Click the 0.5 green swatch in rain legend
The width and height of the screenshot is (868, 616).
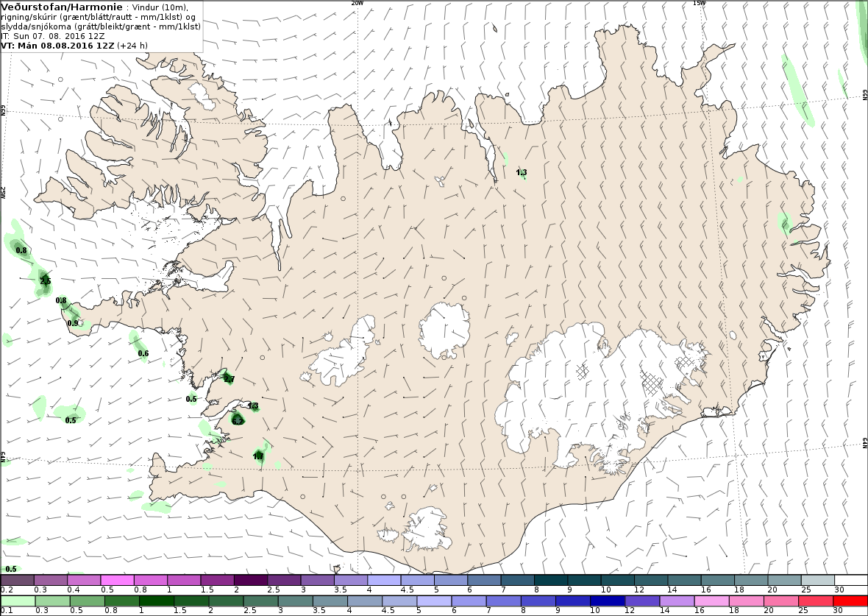click(87, 601)
